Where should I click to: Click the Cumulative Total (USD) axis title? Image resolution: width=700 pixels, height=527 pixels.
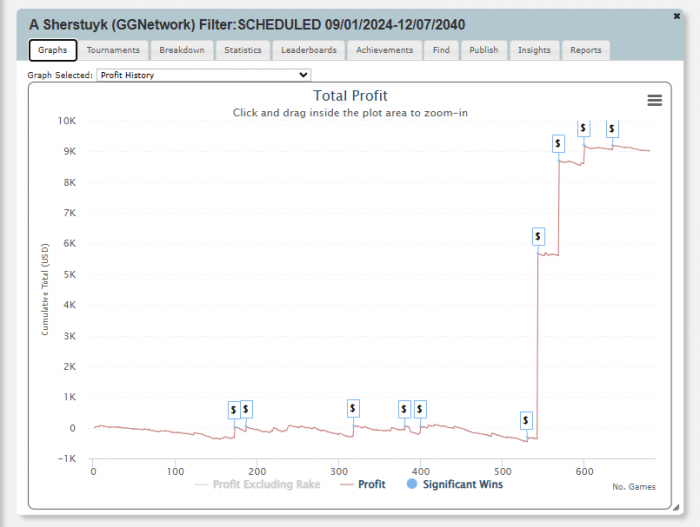(45, 289)
